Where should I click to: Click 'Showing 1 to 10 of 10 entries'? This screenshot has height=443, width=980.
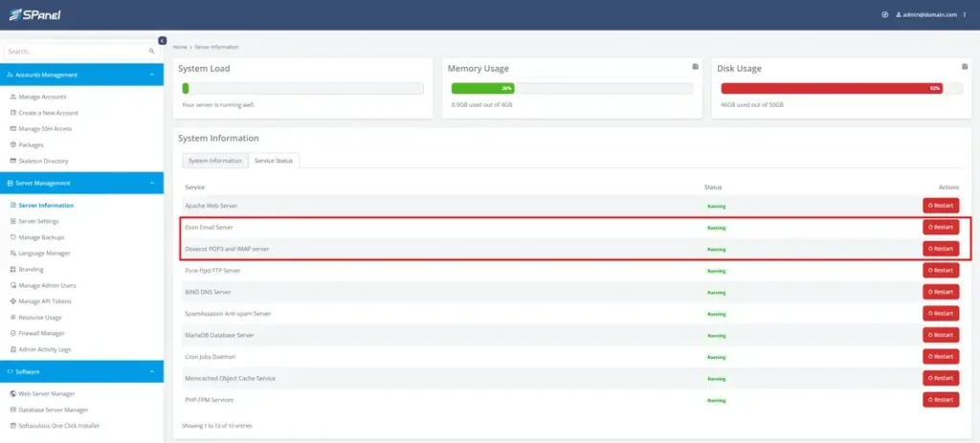217,426
